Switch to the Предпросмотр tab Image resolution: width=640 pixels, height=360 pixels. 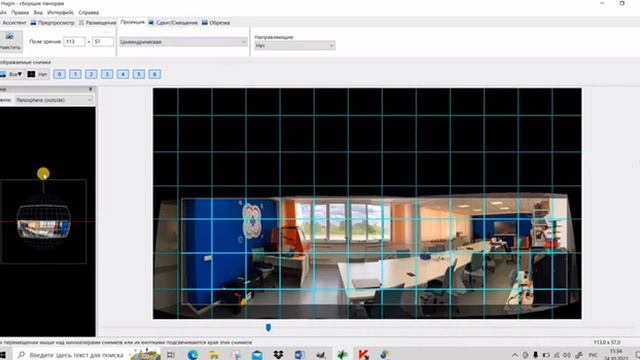[x=53, y=23]
